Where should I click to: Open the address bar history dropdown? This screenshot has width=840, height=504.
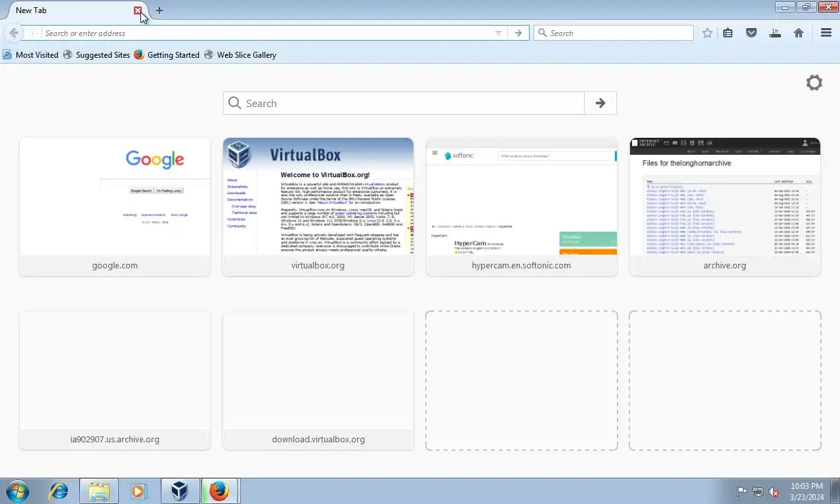pyautogui.click(x=498, y=33)
